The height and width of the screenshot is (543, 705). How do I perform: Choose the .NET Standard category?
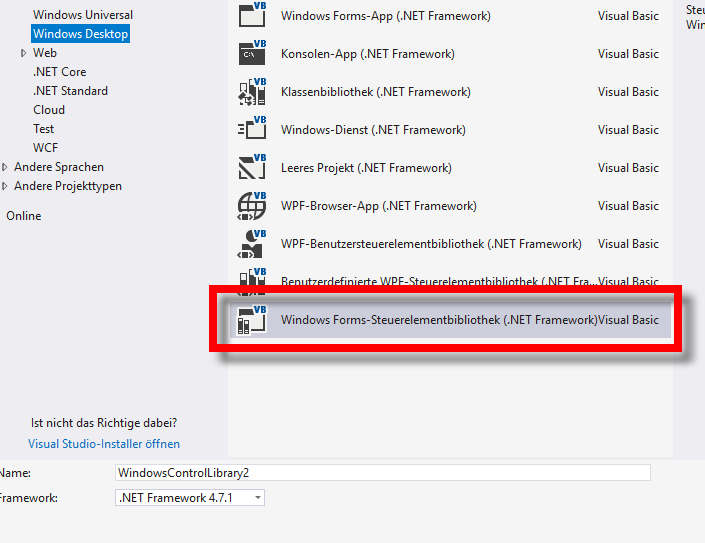click(x=70, y=91)
